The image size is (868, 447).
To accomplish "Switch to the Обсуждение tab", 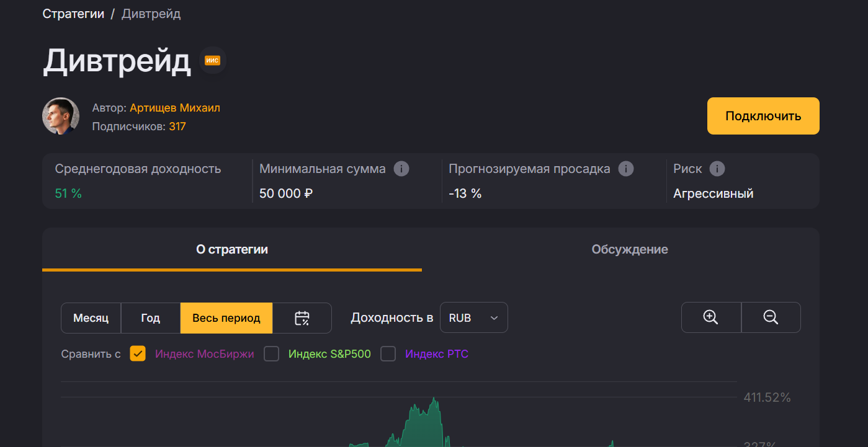I will coord(630,249).
